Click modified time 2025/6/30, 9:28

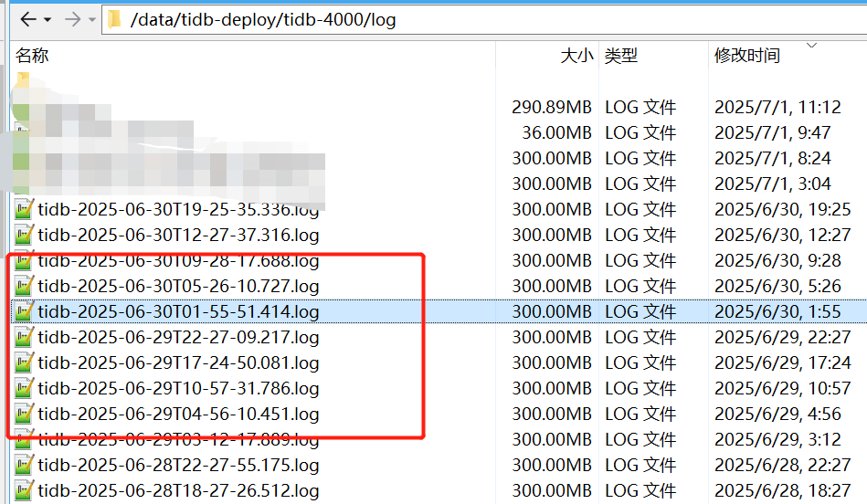point(777,260)
